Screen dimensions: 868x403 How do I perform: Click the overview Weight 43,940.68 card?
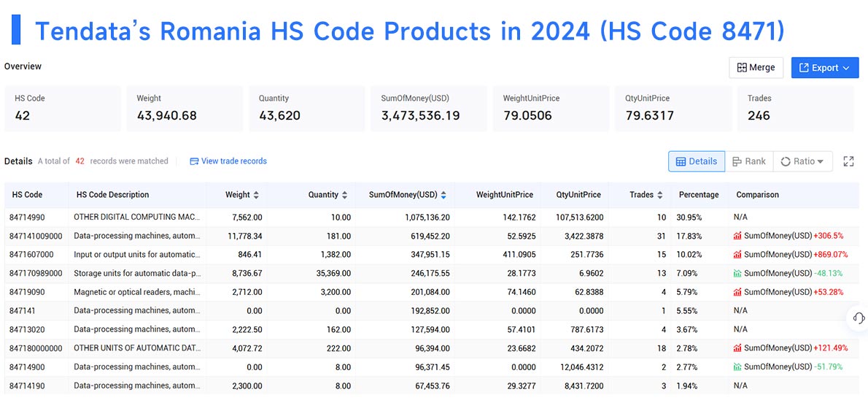click(185, 109)
